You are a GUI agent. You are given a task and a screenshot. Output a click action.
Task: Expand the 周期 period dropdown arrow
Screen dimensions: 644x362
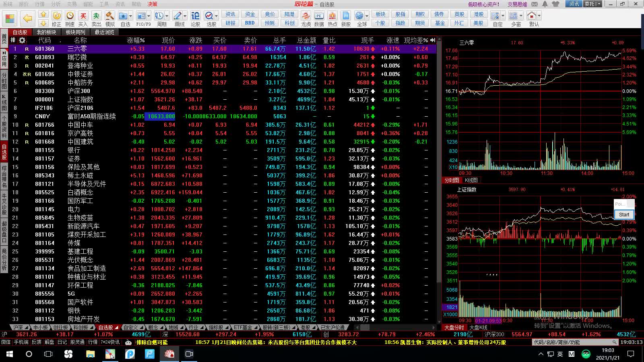pyautogui.click(x=167, y=16)
